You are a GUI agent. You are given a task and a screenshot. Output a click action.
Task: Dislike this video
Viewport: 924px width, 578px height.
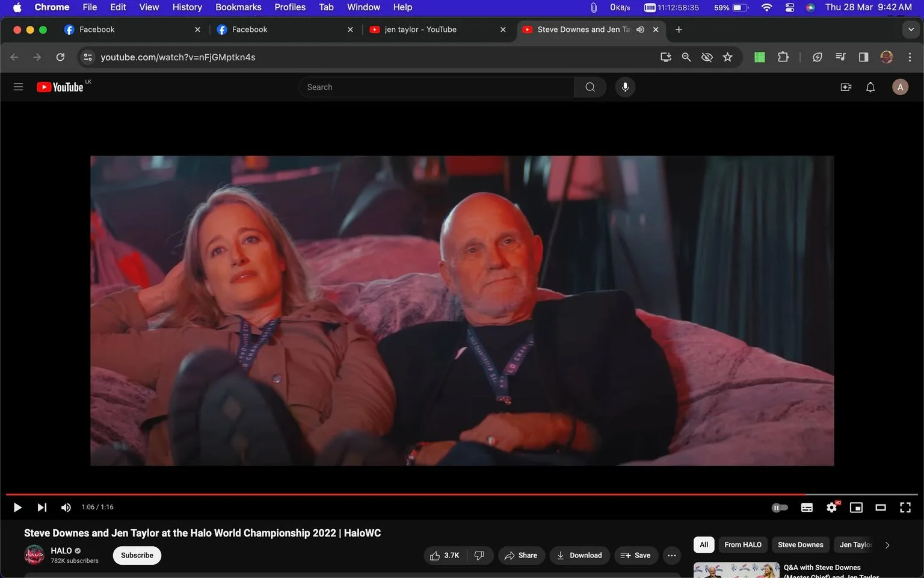point(479,556)
